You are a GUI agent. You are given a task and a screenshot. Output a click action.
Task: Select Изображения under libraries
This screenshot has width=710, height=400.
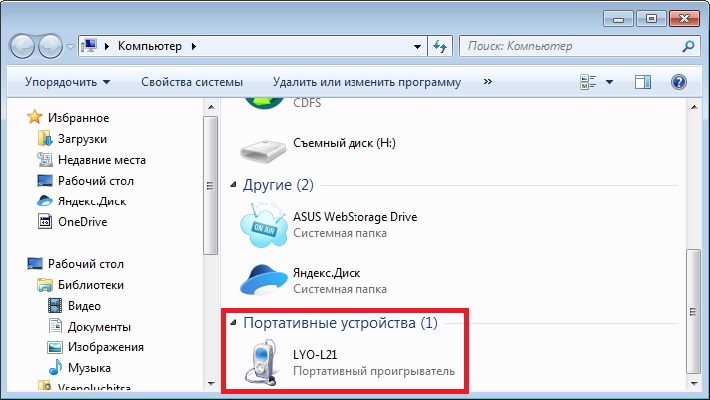(105, 347)
